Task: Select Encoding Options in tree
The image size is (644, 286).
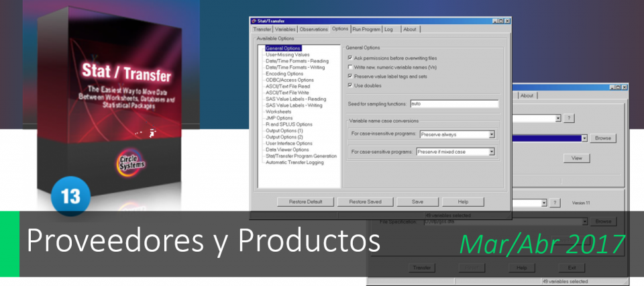Action: point(284,74)
